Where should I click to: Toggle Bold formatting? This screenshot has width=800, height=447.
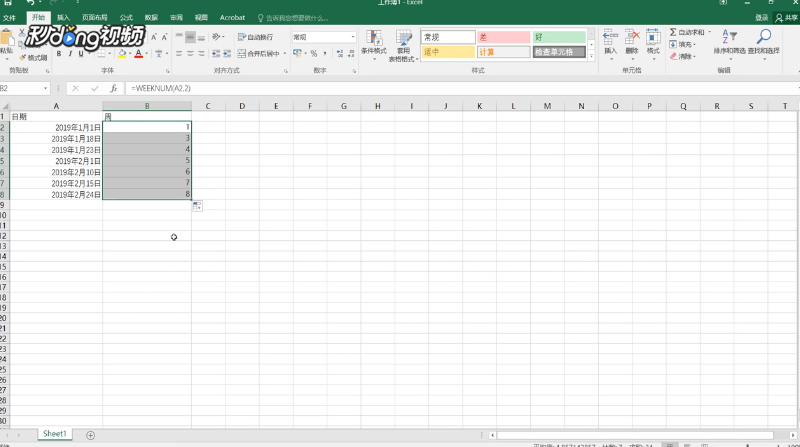coord(59,54)
